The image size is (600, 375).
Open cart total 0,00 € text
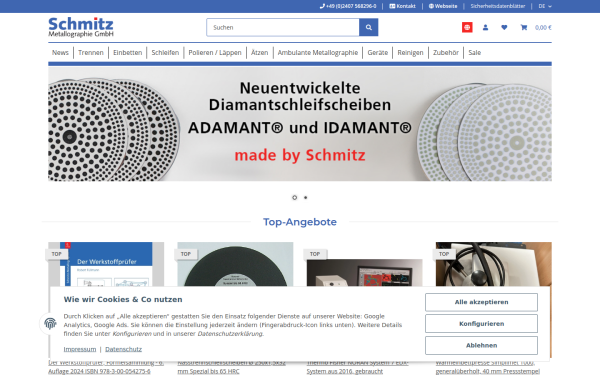[x=543, y=28]
